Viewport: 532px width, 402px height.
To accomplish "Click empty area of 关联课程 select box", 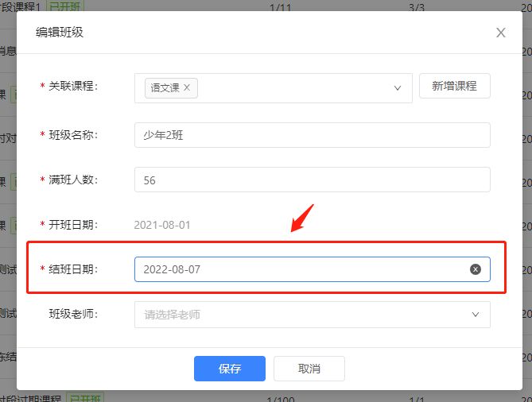I will [292, 88].
